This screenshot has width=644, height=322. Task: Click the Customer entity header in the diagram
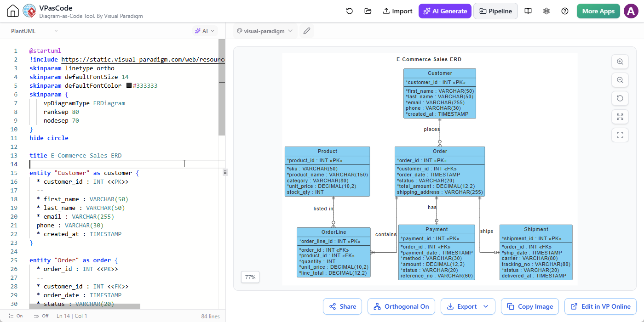tap(440, 73)
